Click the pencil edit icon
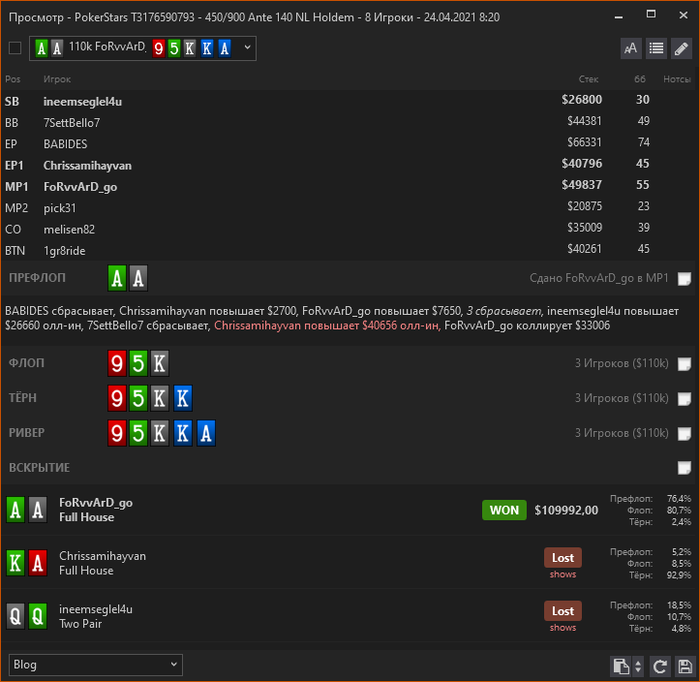The width and height of the screenshot is (700, 682). (x=681, y=48)
